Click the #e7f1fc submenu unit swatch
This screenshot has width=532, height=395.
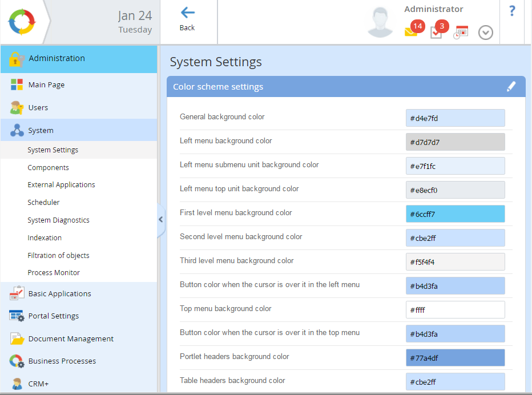[x=456, y=166]
